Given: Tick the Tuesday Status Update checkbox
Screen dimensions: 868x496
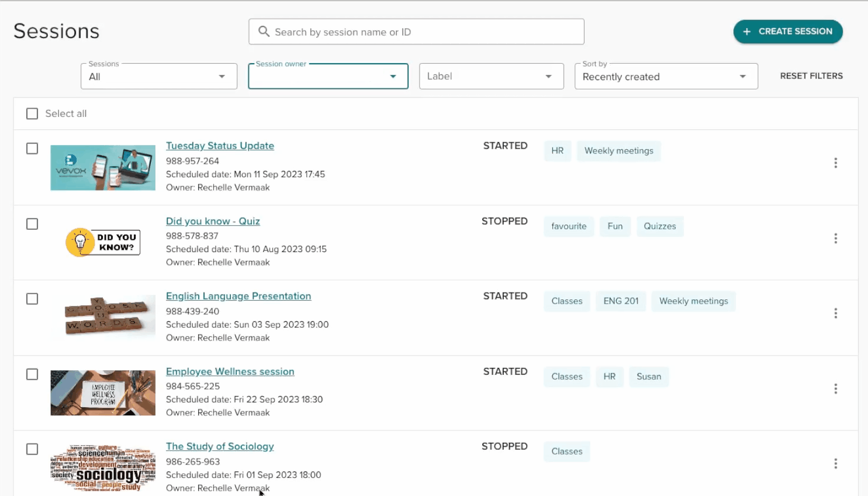Looking at the screenshot, I should coord(32,149).
